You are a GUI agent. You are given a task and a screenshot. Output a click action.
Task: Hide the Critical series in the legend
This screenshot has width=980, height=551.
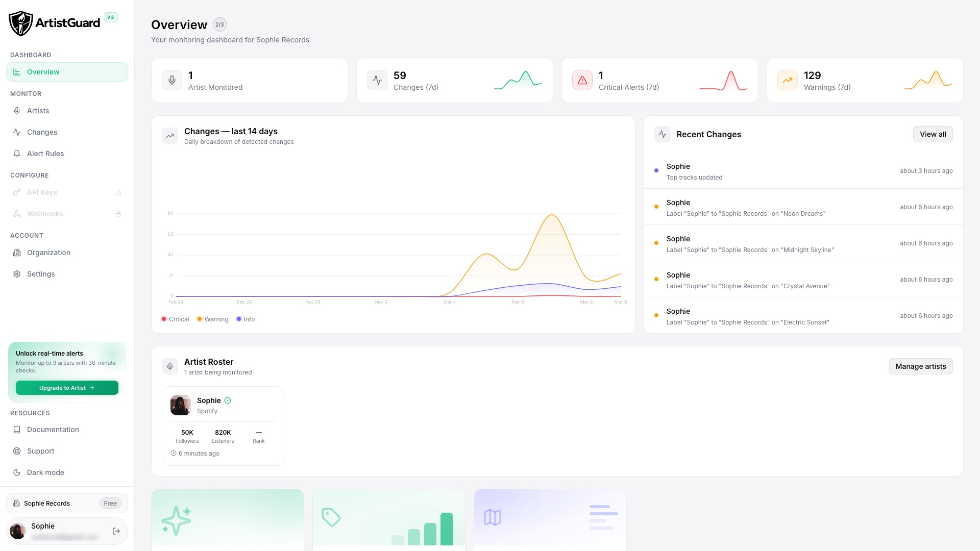coord(175,319)
